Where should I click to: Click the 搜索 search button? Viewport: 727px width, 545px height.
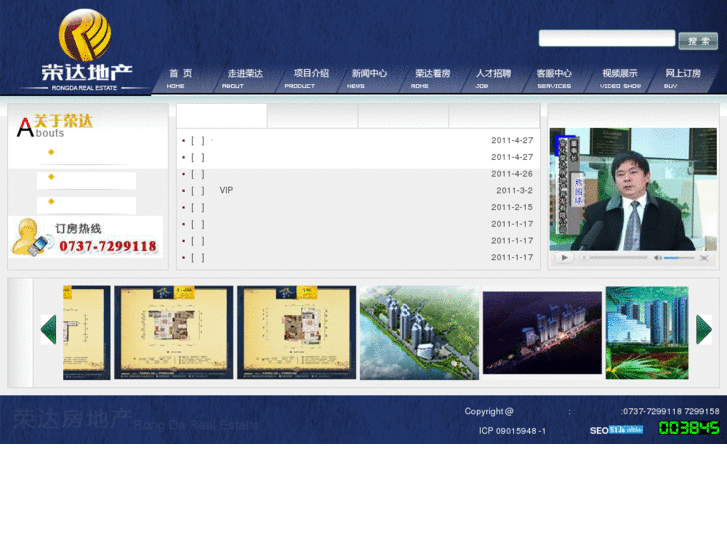point(698,41)
